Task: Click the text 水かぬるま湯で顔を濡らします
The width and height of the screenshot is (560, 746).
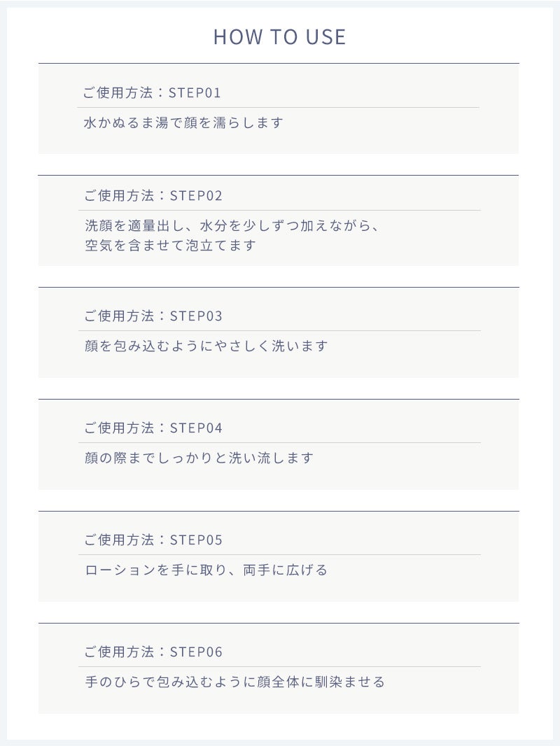Action: (183, 122)
